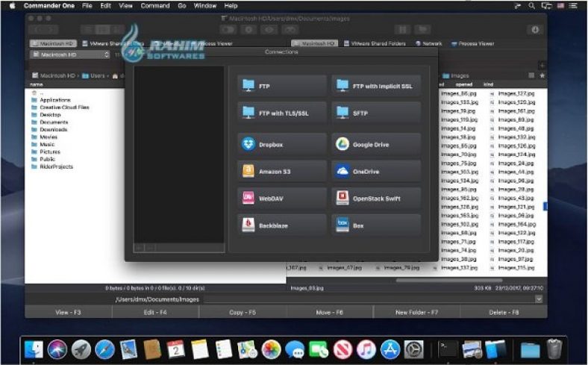Choose the OneDrive connection
The image size is (588, 365).
[376, 172]
